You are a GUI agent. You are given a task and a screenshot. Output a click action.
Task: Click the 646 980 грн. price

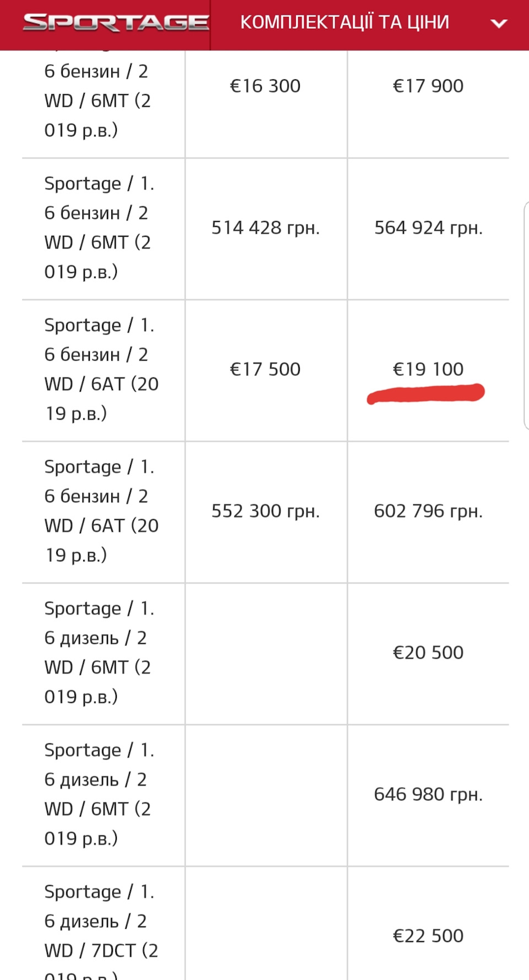pos(428,794)
